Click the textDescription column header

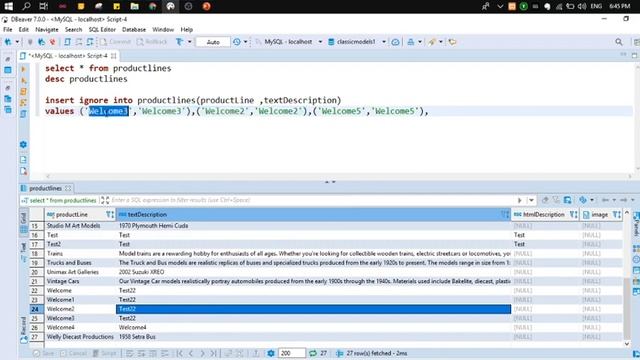point(313,214)
